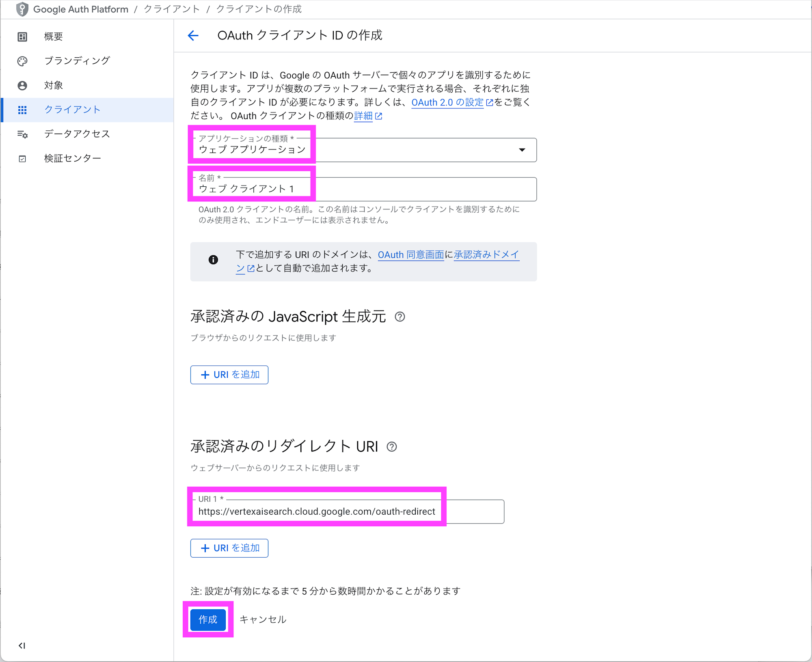Screen dimensions: 812x662
Task: Click the 名前 field with ウェブ クライアント 1
Action: [x=363, y=189]
